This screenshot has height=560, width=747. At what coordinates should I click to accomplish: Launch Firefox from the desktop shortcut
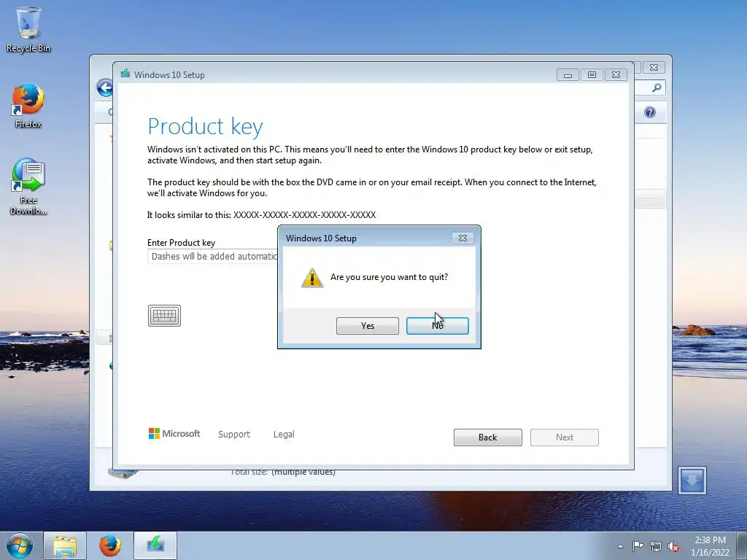tap(28, 106)
